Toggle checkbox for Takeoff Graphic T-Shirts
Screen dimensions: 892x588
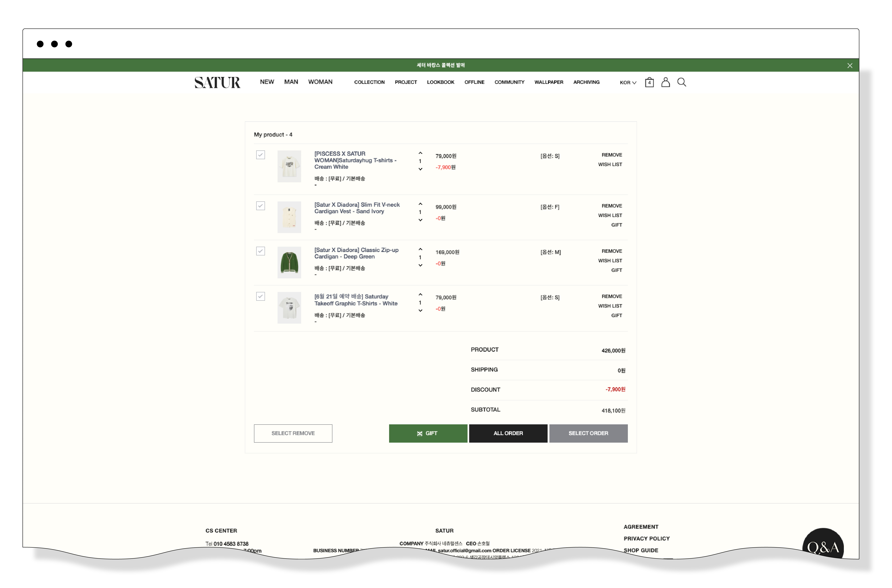(x=260, y=296)
